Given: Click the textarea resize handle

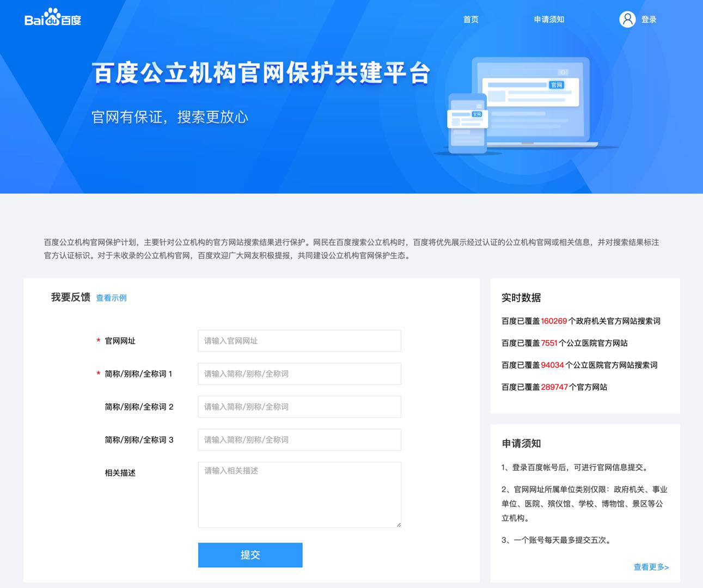Looking at the screenshot, I should point(399,525).
